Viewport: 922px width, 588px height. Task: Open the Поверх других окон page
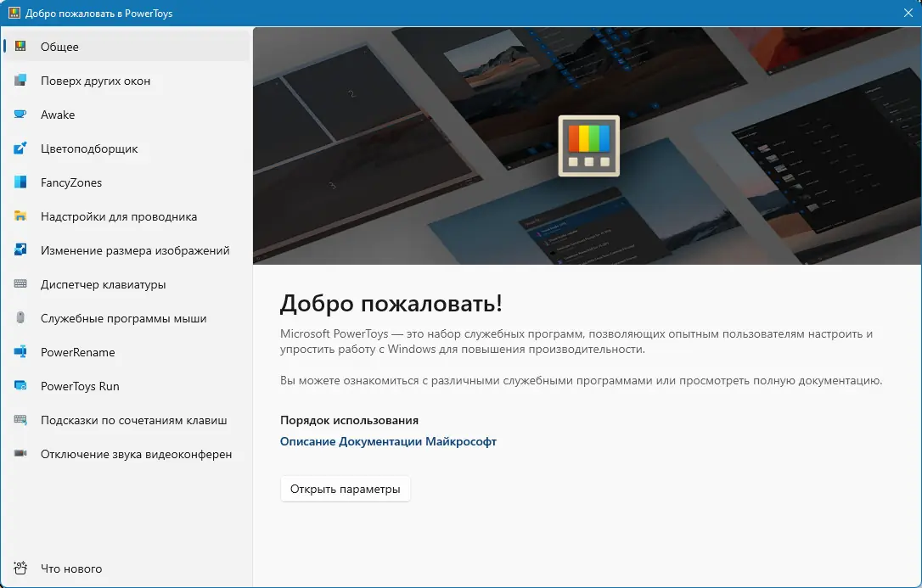[x=126, y=81]
